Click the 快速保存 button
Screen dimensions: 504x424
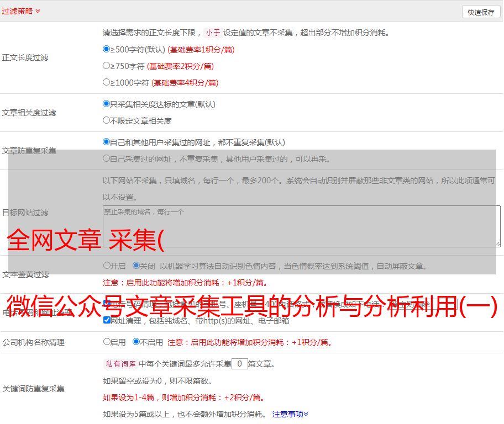[481, 12]
